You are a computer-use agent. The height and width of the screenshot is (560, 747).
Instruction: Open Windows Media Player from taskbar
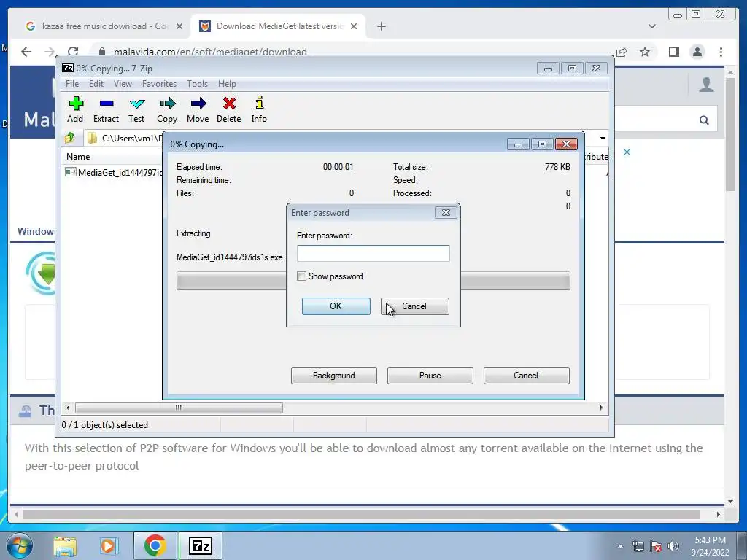coord(109,545)
